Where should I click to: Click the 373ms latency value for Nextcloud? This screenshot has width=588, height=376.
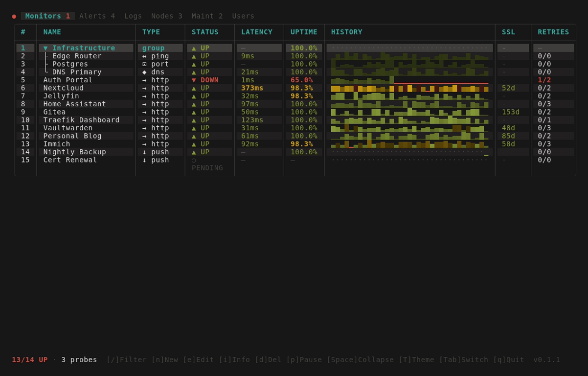click(252, 88)
